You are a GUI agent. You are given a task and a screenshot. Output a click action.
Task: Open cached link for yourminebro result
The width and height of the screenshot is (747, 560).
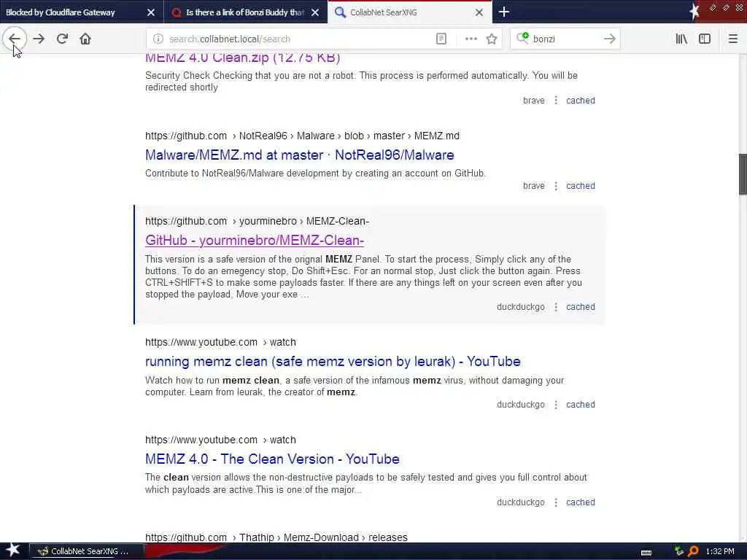click(x=580, y=307)
